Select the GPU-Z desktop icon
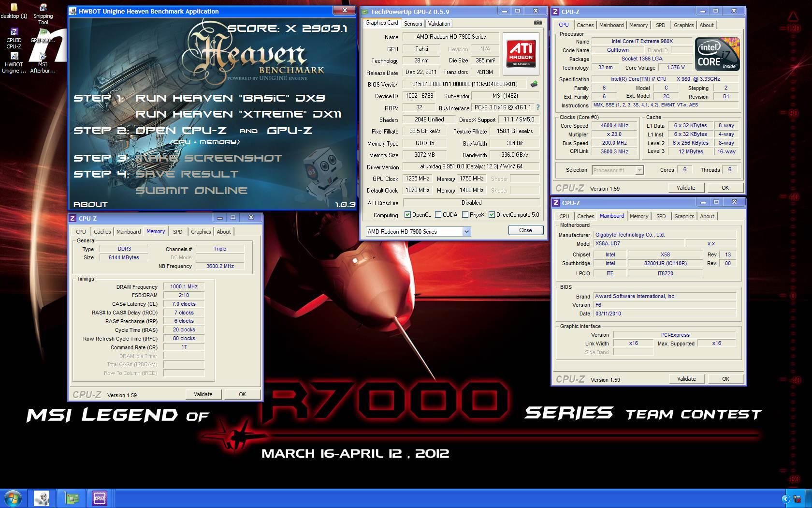812x508 pixels. [x=43, y=36]
